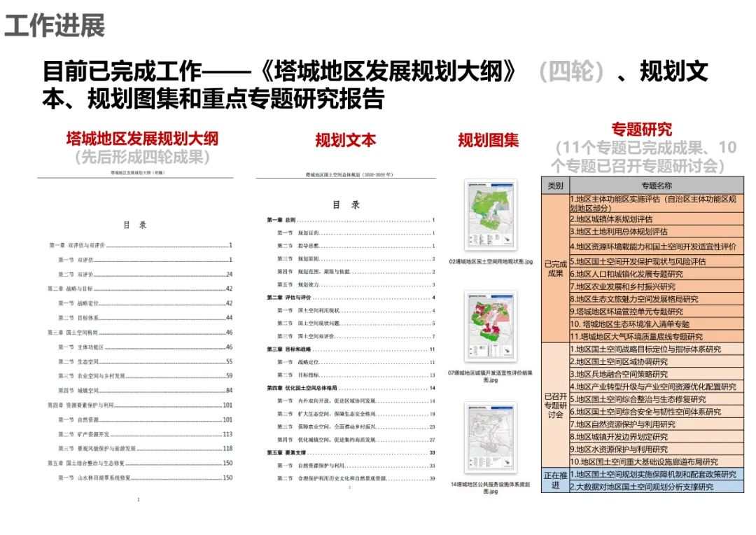The width and height of the screenshot is (756, 535).
Task: Select the 类别 table header cell
Action: [555, 186]
